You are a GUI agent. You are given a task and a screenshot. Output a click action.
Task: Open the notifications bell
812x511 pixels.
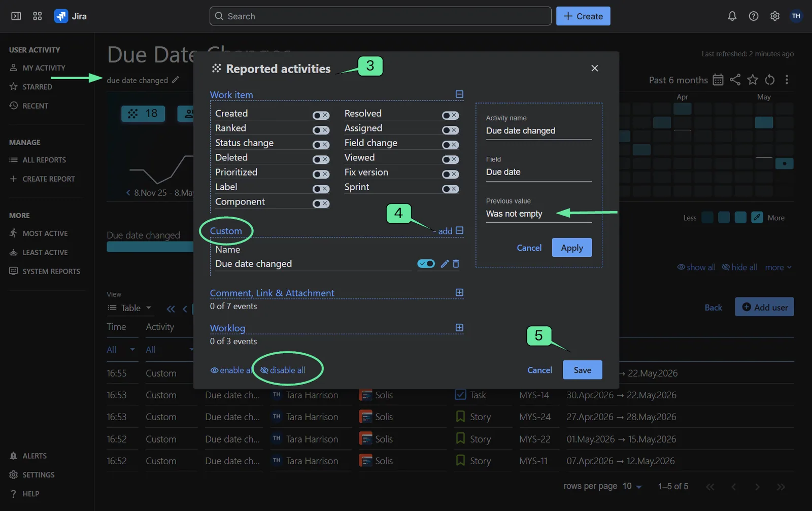732,16
